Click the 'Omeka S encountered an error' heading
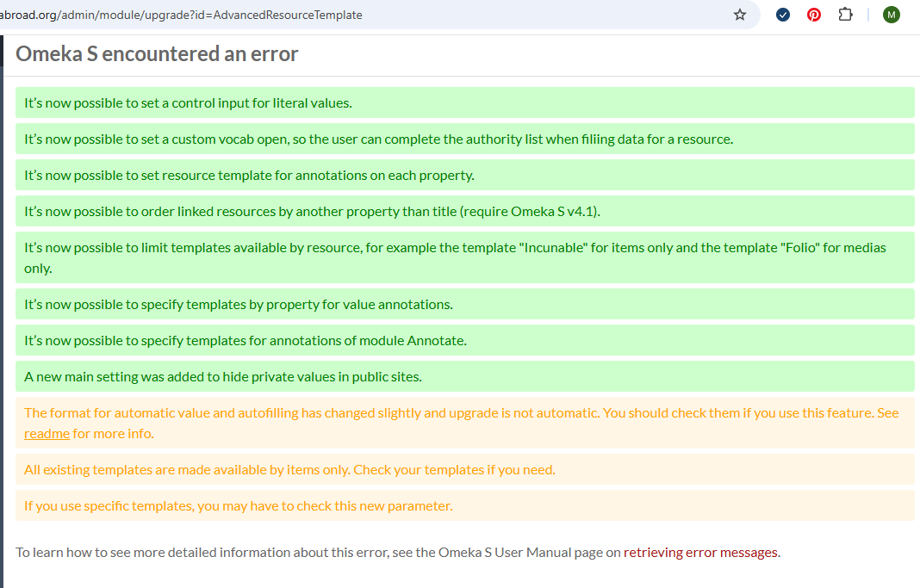Image resolution: width=920 pixels, height=588 pixels. coord(157,54)
